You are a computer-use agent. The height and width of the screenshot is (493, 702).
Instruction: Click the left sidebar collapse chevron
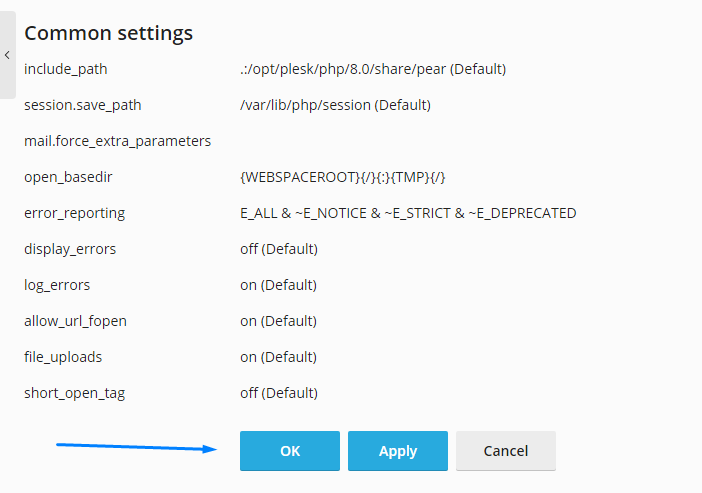tap(7, 55)
